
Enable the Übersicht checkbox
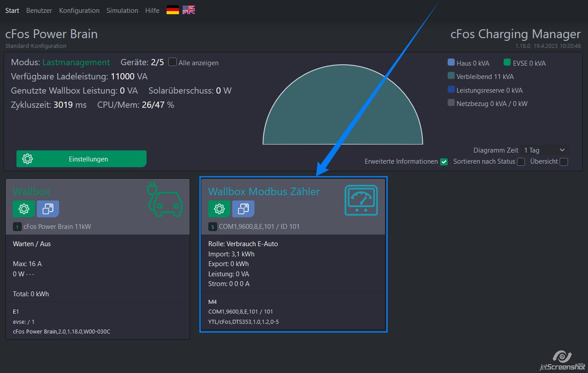click(x=564, y=162)
